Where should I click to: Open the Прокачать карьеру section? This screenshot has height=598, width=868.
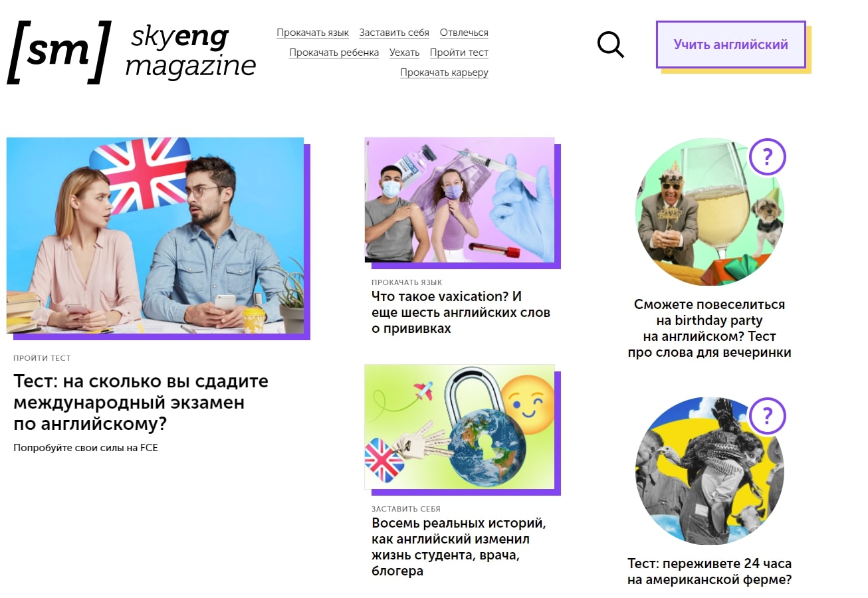[x=444, y=72]
